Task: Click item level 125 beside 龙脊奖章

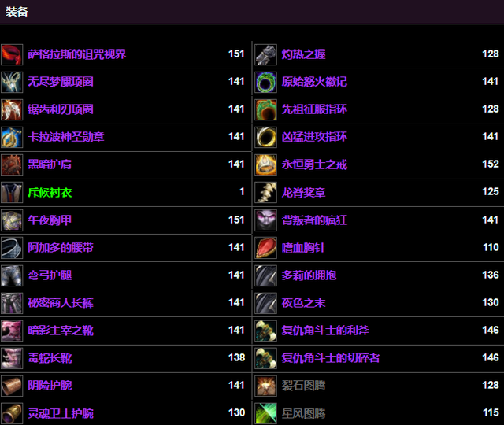Action: click(491, 192)
